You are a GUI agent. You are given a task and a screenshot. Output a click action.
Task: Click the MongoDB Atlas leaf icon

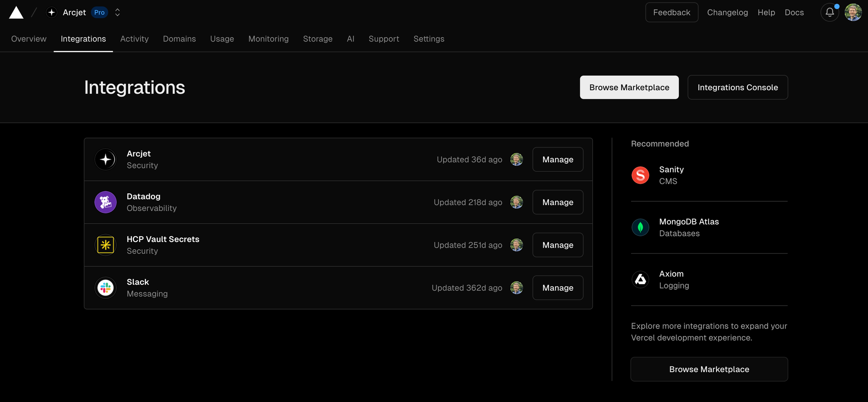[x=640, y=227]
